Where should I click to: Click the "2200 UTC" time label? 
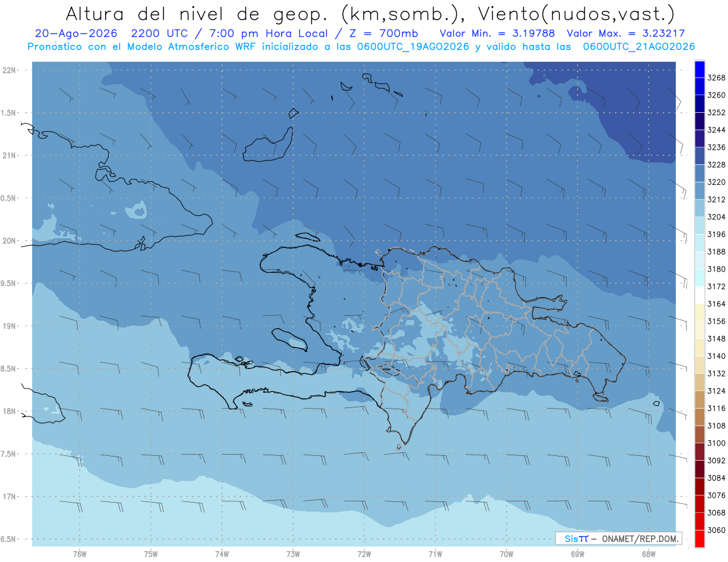tap(160, 33)
